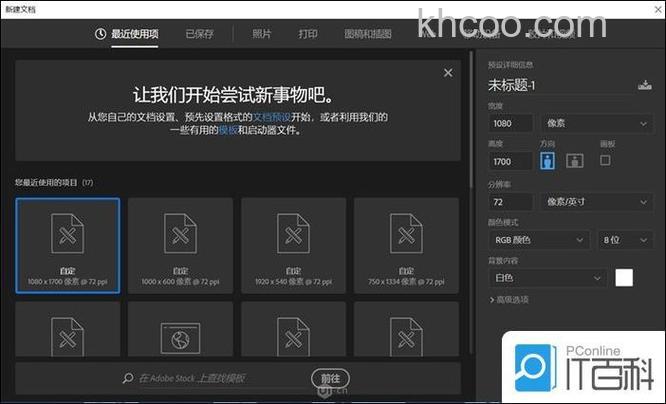The height and width of the screenshot is (404, 666).
Task: Select portrait orientation icon
Action: click(547, 161)
